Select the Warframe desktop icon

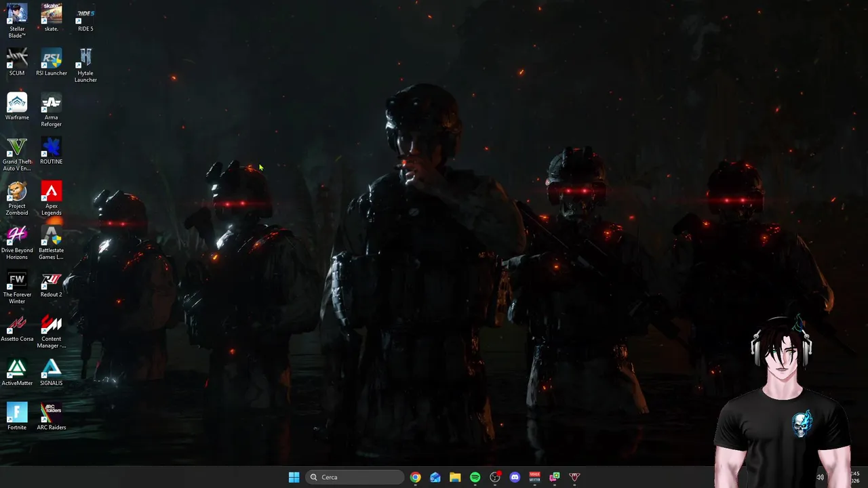coord(17,106)
